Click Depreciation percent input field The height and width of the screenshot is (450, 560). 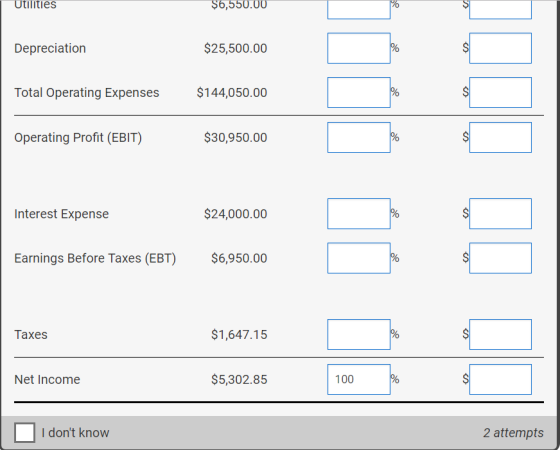tap(359, 48)
